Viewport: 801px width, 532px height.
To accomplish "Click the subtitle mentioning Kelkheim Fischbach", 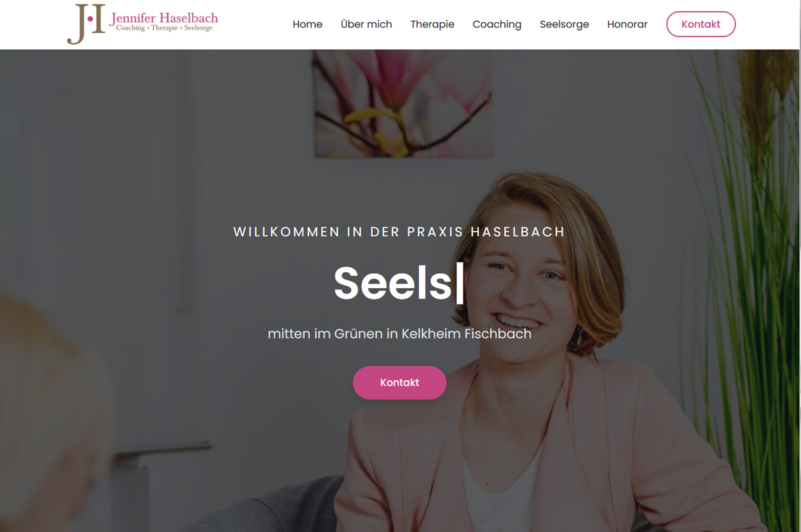I will pyautogui.click(x=399, y=333).
